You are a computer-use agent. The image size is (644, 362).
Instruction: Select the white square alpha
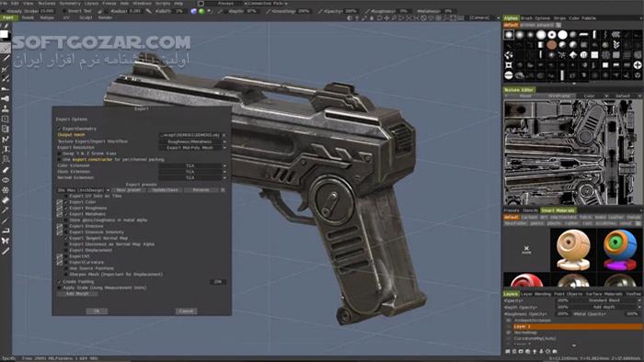pos(594,55)
